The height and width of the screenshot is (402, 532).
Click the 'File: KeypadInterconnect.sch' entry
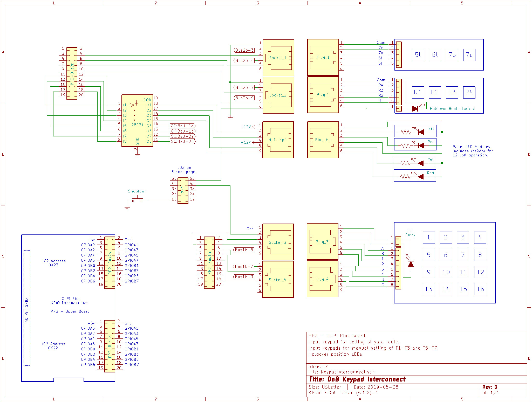point(342,372)
